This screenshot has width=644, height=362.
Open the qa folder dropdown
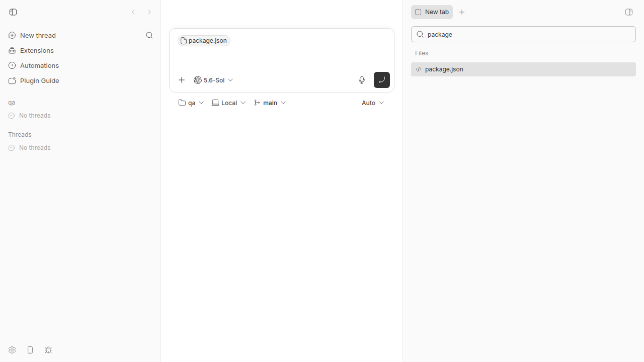(191, 103)
